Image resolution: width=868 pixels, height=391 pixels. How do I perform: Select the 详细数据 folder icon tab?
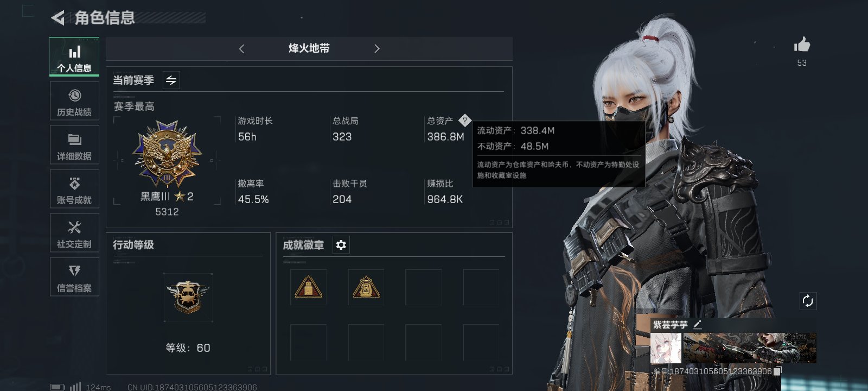pos(74,145)
